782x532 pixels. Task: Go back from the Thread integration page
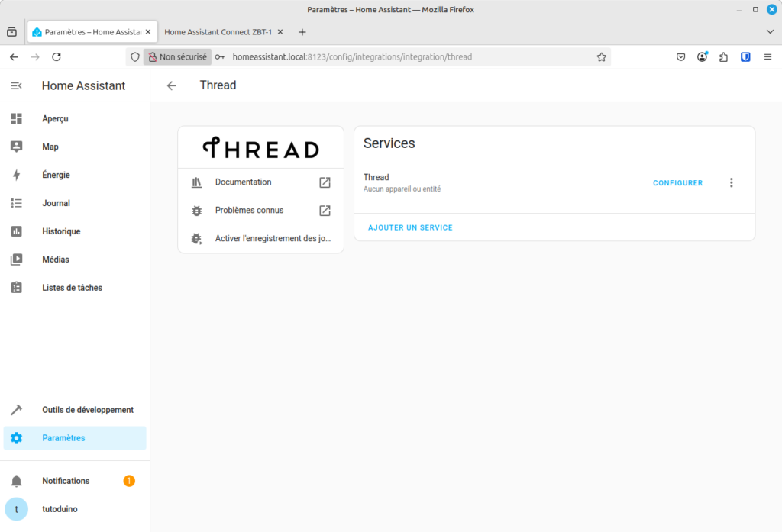coord(172,85)
